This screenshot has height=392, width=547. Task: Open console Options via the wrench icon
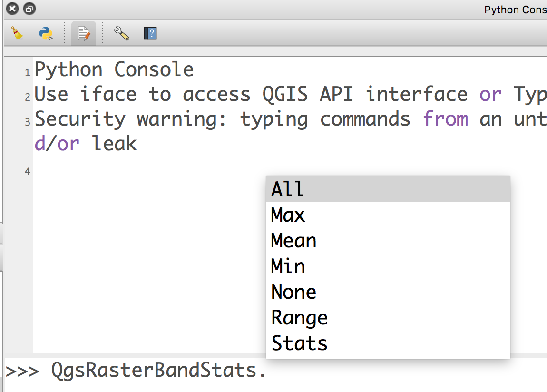click(122, 33)
